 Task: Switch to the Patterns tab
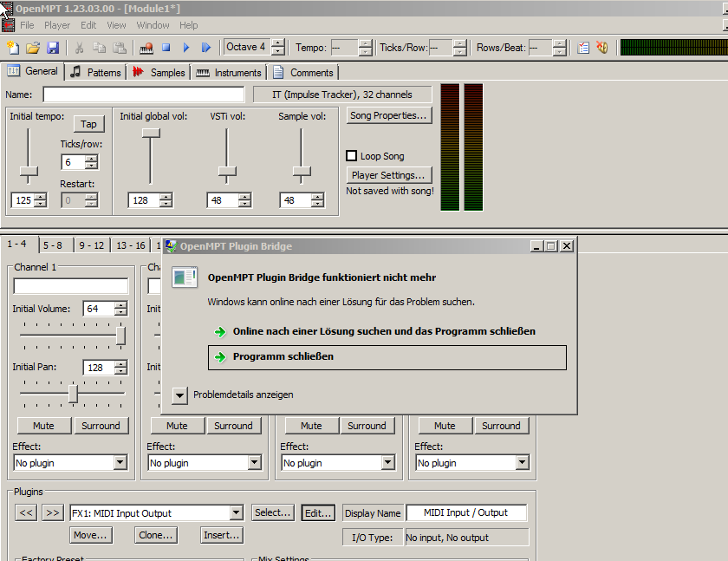tap(95, 73)
